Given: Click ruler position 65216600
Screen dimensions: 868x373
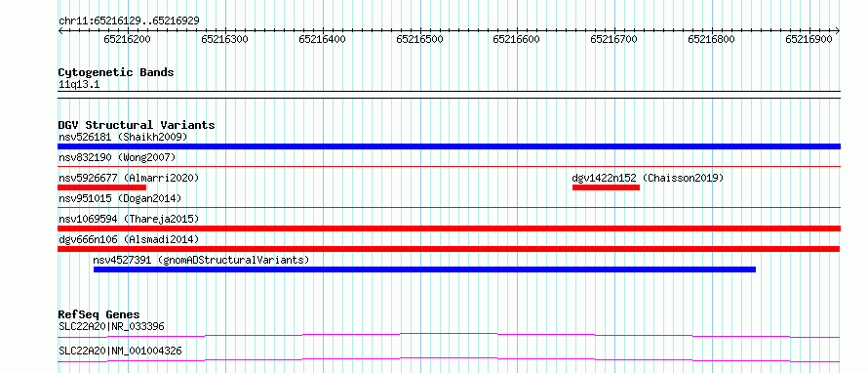Looking at the screenshot, I should (516, 39).
